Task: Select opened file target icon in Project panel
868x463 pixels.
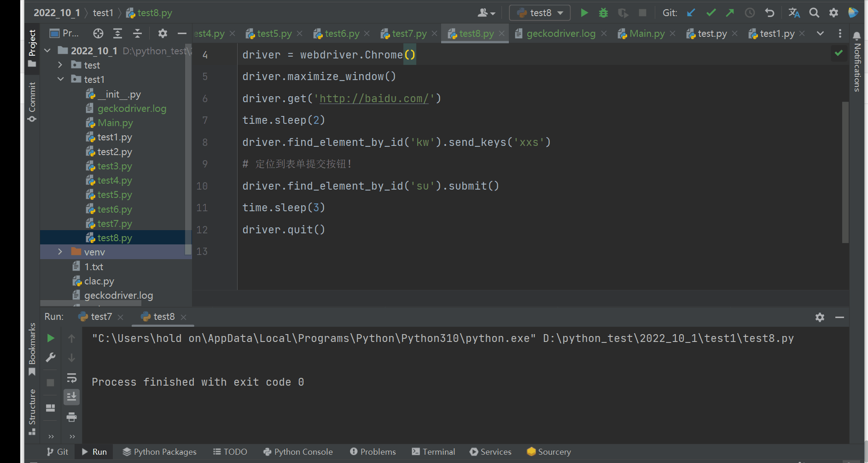Action: [98, 33]
